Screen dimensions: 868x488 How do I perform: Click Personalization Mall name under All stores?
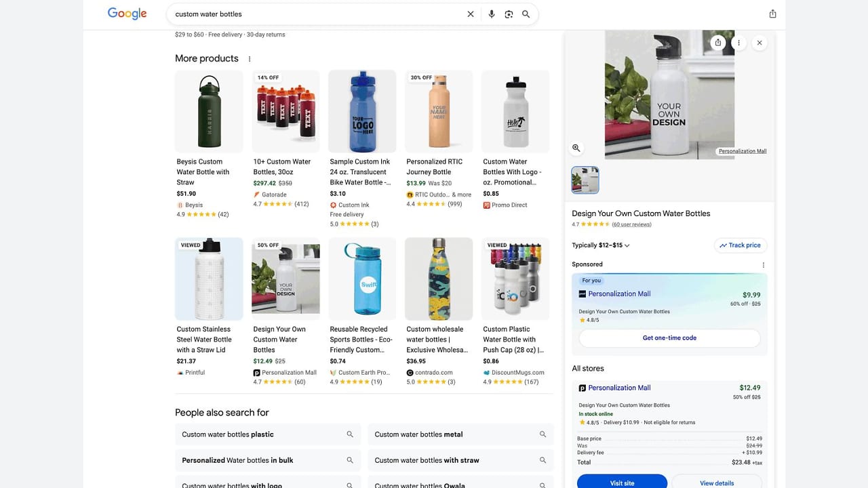619,388
